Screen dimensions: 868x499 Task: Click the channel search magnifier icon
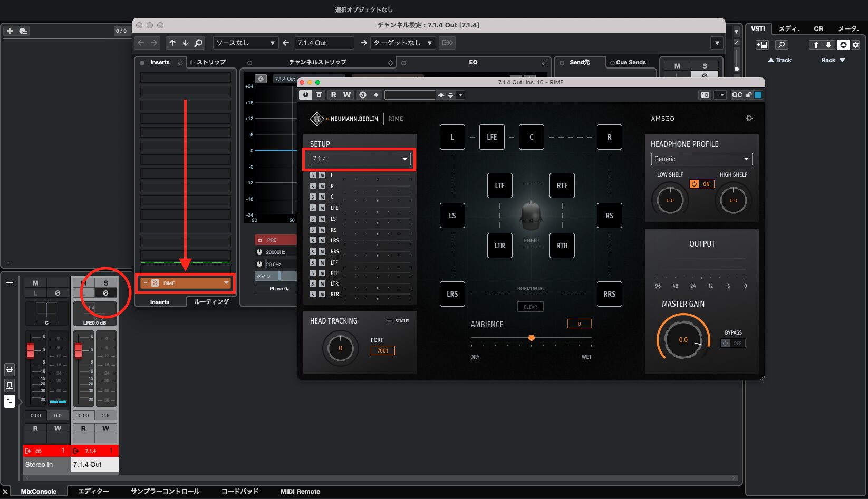click(x=198, y=43)
